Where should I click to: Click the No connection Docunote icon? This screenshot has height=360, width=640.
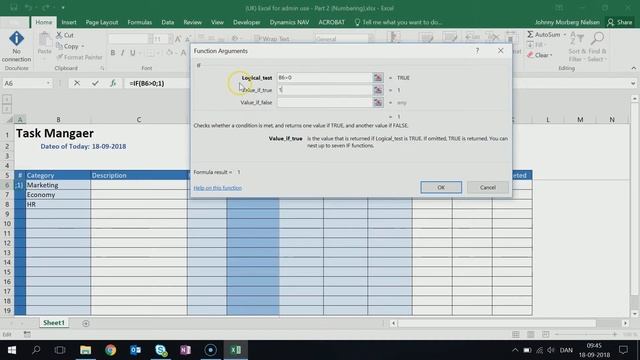16,47
